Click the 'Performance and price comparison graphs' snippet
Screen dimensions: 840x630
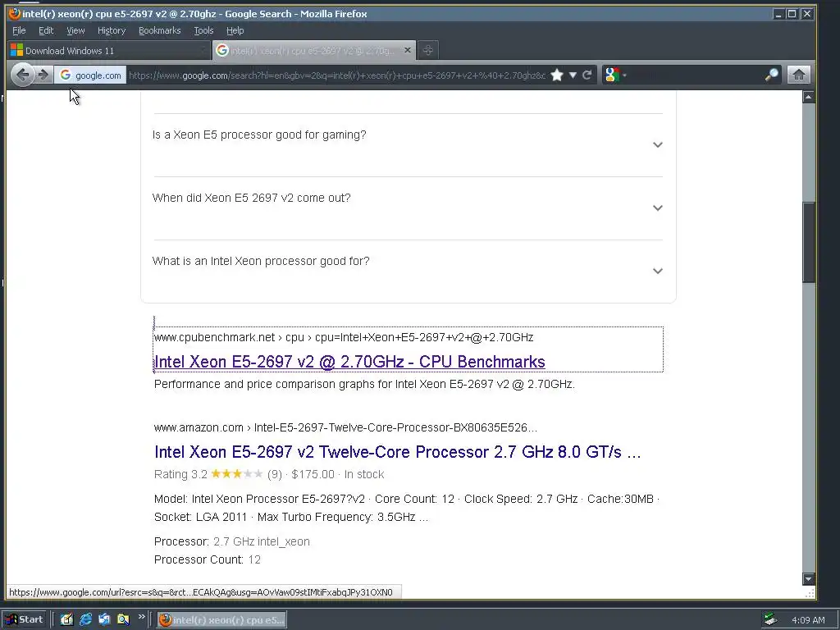pos(364,384)
